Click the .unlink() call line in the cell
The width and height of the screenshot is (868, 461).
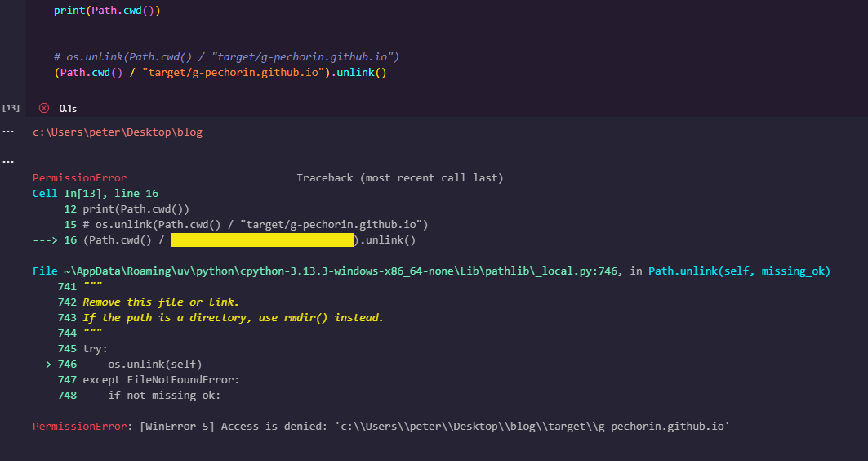pyautogui.click(x=220, y=73)
